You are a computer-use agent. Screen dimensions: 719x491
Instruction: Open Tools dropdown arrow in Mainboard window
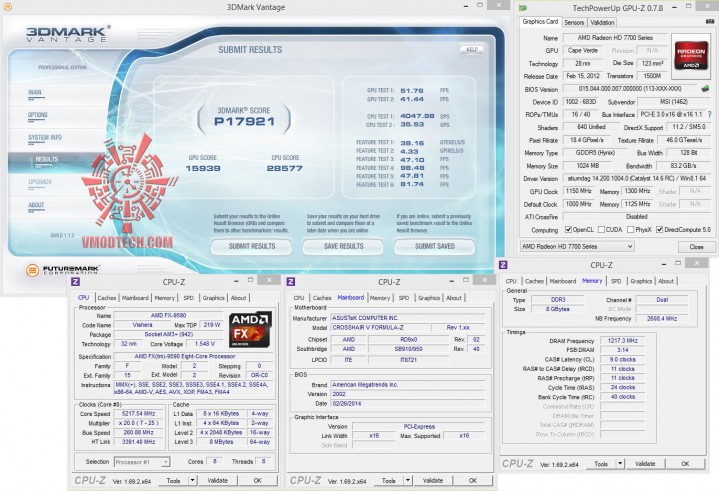pos(408,480)
